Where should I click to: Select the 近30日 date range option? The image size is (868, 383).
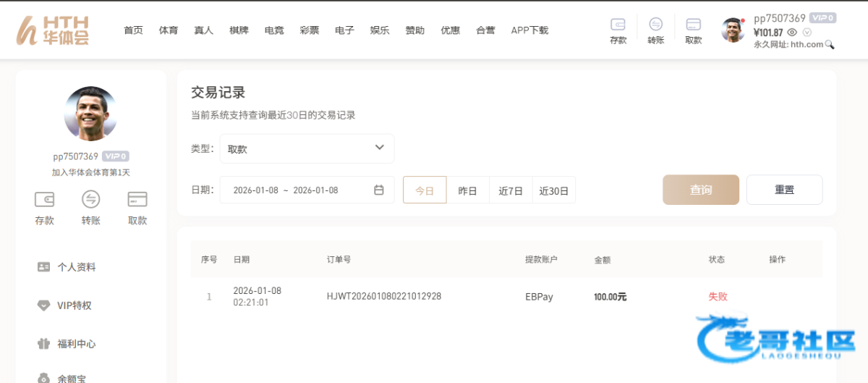pos(553,190)
